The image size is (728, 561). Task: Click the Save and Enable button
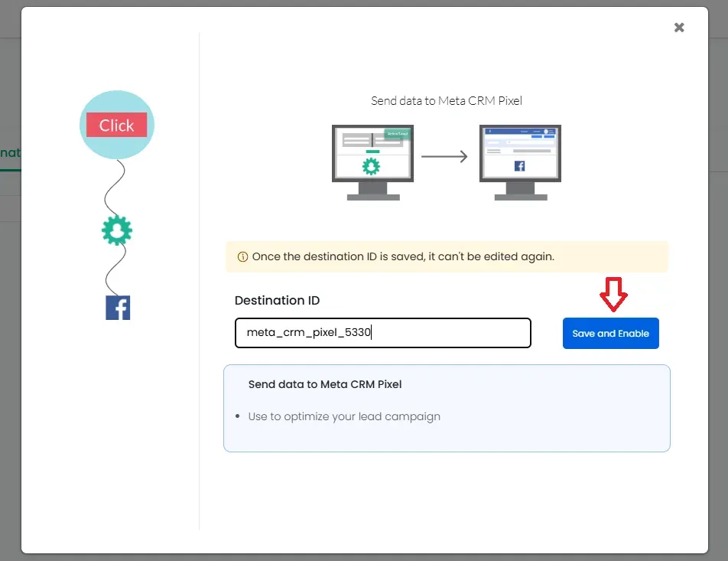tap(610, 333)
